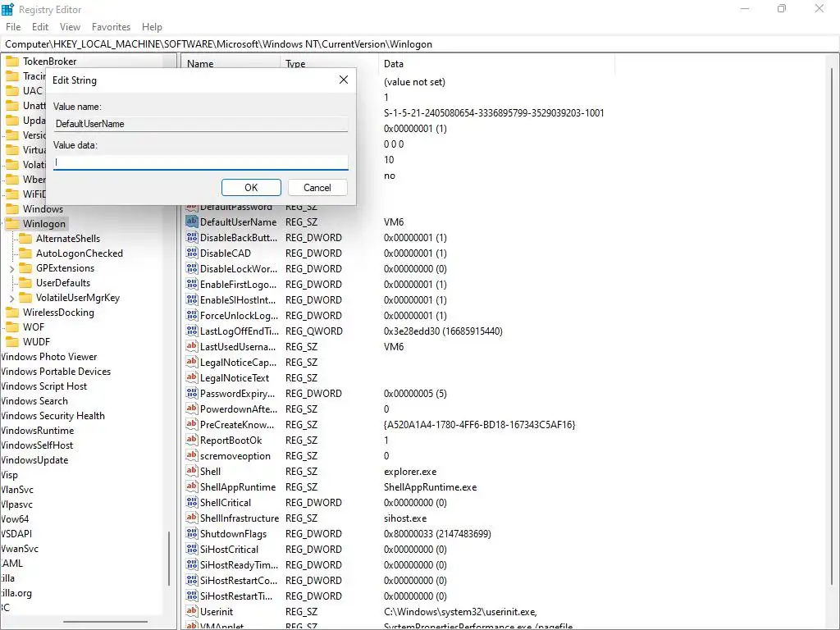Click the PreCreateKnownFolders string icon
The image size is (840, 630).
pyautogui.click(x=192, y=424)
